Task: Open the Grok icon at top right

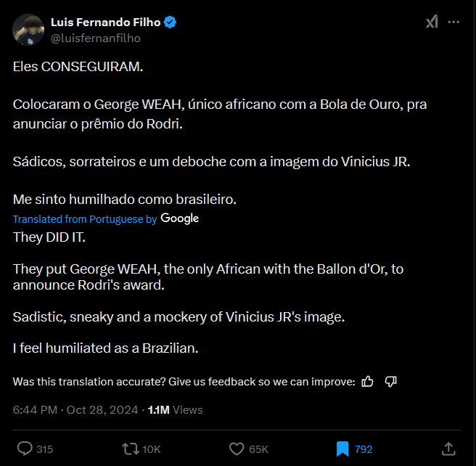Action: tap(432, 23)
